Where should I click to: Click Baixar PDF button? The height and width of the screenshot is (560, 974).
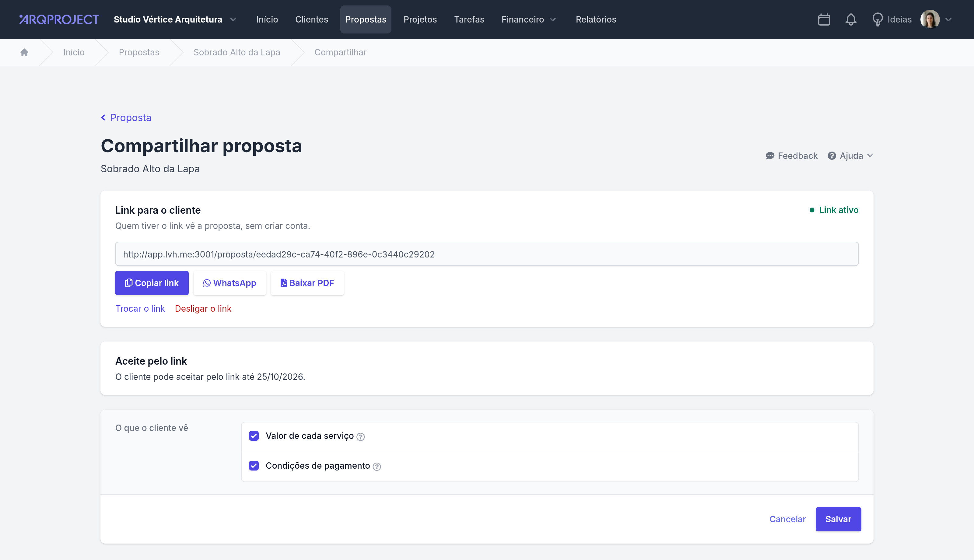(307, 283)
